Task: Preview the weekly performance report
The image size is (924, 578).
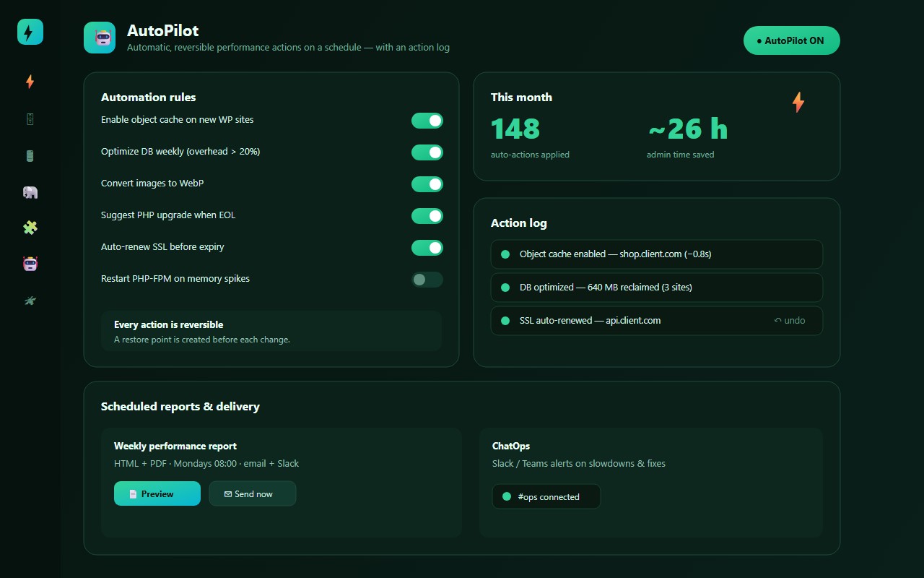Action: (157, 493)
